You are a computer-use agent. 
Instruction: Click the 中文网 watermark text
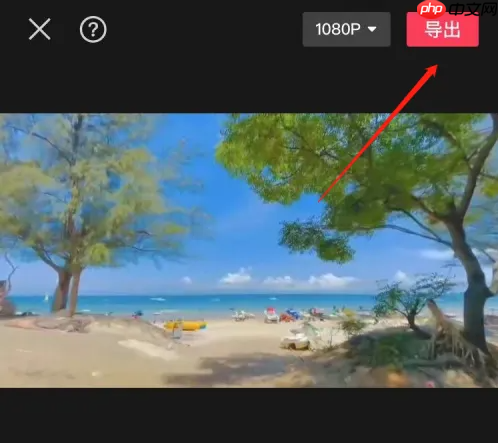(473, 9)
